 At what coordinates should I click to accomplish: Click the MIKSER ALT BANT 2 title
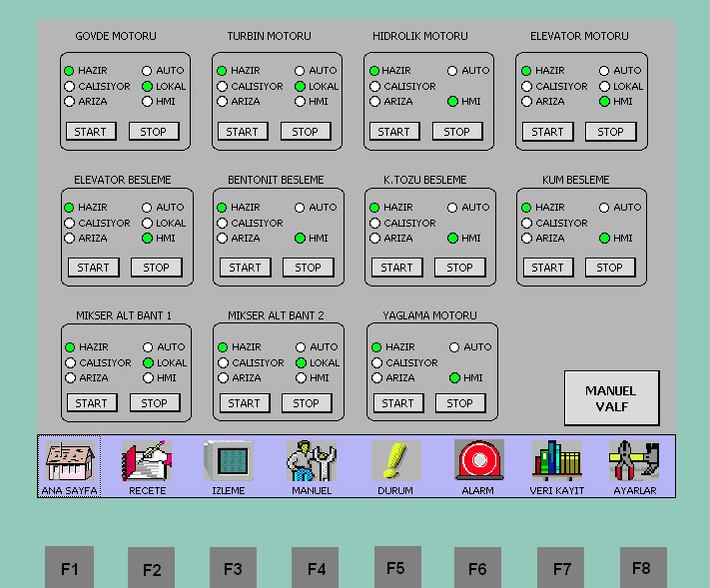(276, 315)
